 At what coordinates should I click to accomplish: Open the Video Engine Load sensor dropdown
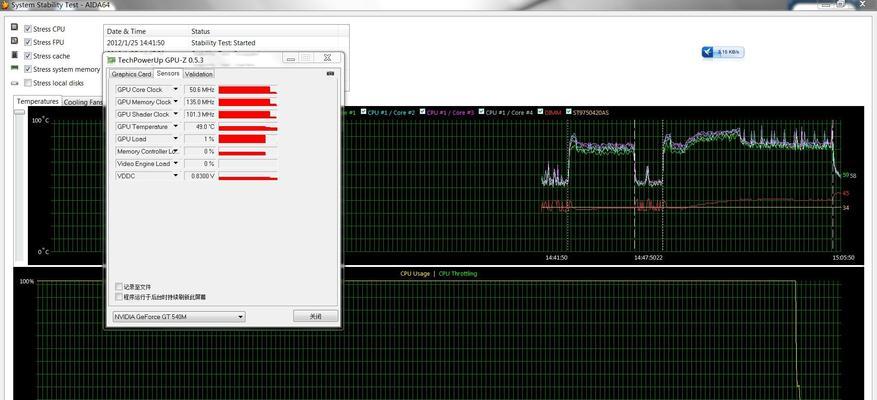[175, 163]
